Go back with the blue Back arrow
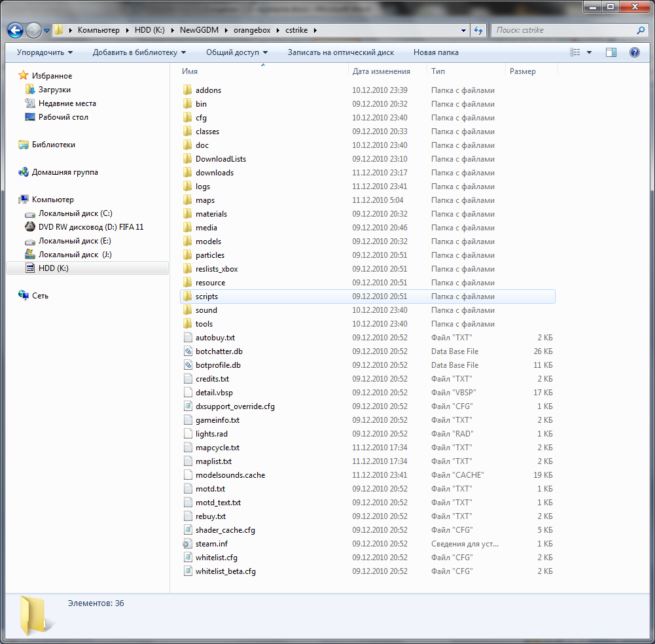Screen dimensions: 655x644 16,30
